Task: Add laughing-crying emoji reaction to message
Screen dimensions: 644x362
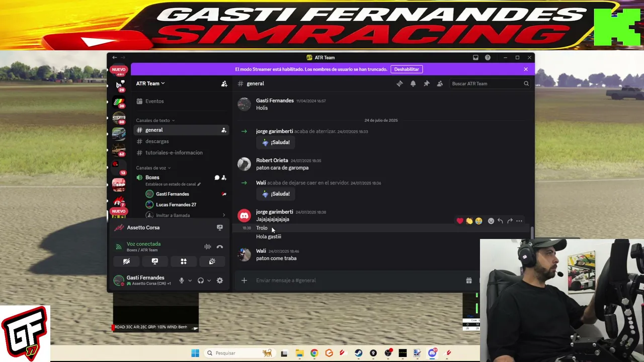Action: (478, 221)
